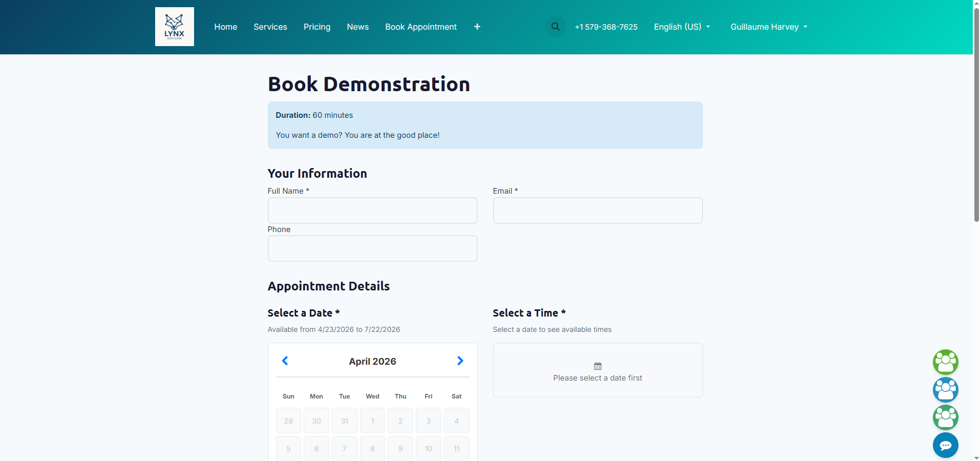Click the calendar icon in the time panel
The height and width of the screenshot is (461, 980).
(x=597, y=366)
